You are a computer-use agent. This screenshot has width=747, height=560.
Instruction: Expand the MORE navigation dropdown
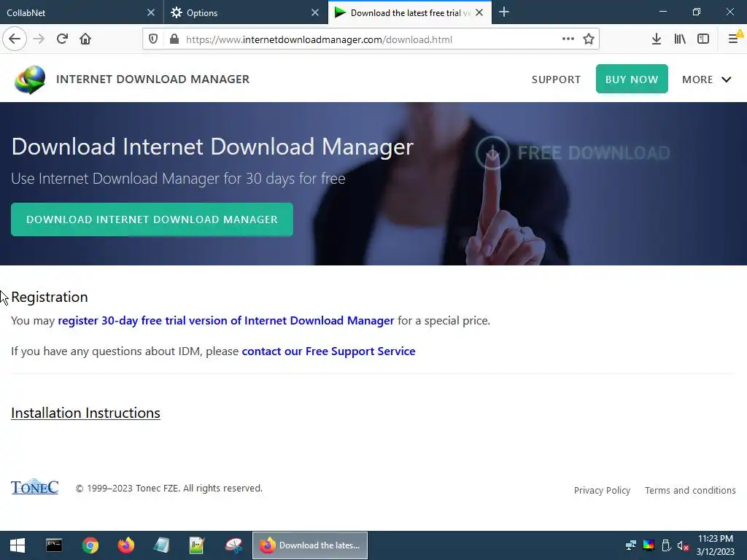pyautogui.click(x=706, y=79)
